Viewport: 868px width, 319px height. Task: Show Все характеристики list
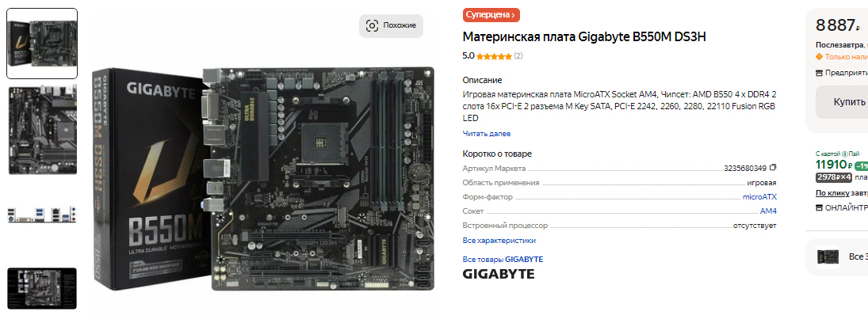coord(499,241)
